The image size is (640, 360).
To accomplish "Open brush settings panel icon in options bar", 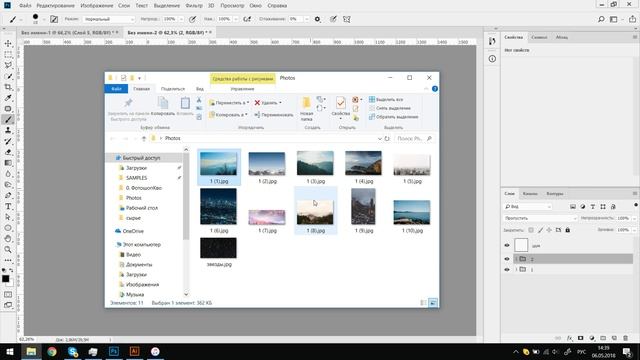I will [54, 19].
